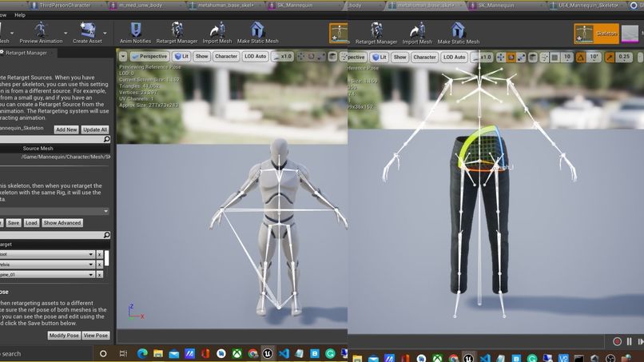Click Make Static Mesh in left editor

tap(257, 33)
